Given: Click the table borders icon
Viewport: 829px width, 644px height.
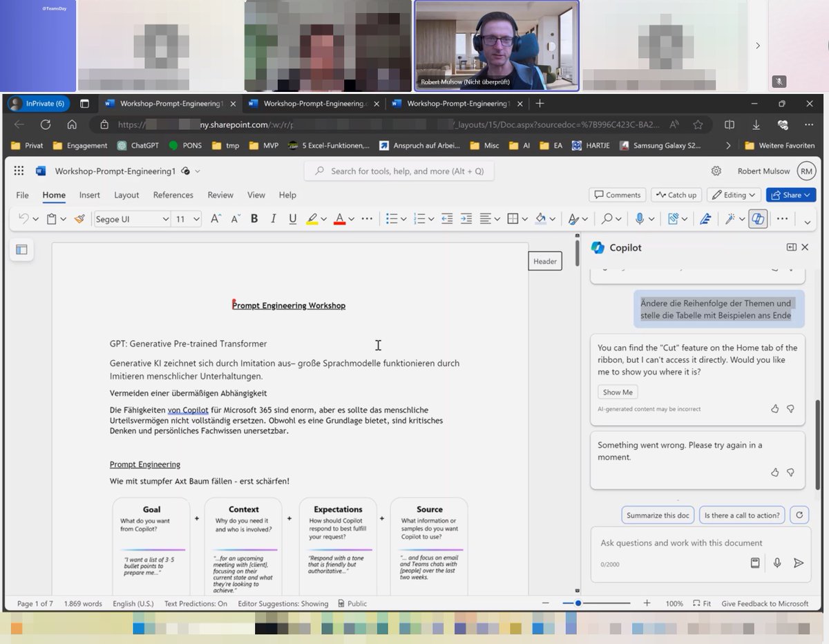Looking at the screenshot, I should coord(513,218).
